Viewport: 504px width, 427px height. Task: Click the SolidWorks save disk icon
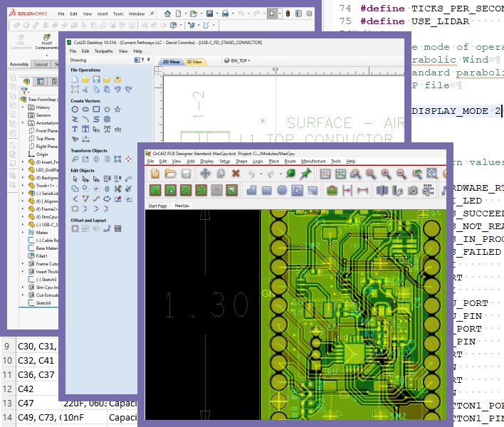pos(209,14)
